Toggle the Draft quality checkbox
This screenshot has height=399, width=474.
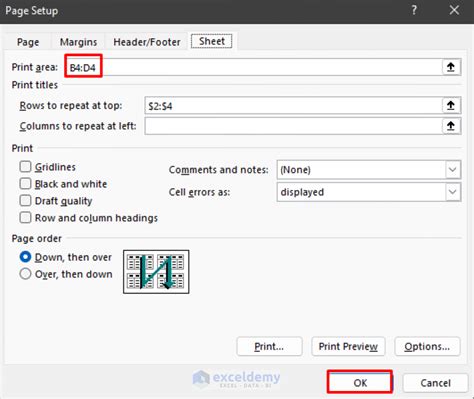click(25, 201)
